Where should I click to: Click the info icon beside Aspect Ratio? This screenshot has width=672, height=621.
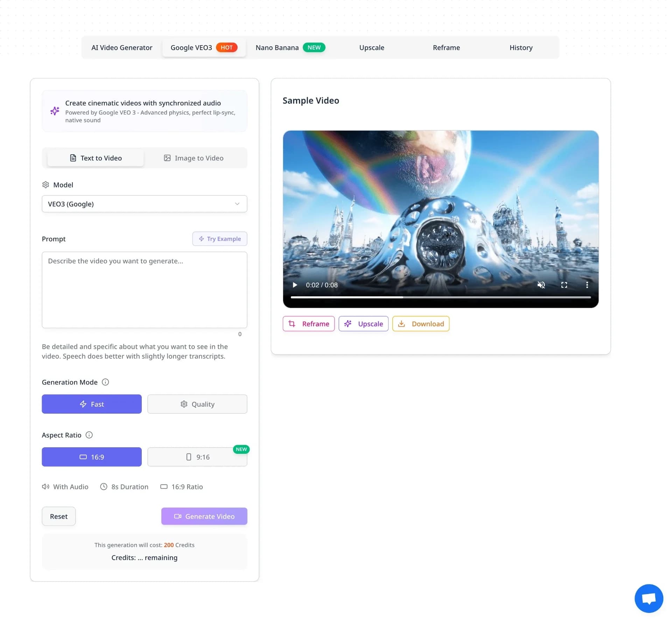[89, 435]
